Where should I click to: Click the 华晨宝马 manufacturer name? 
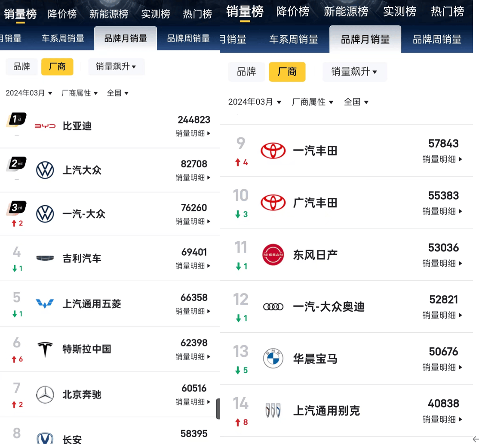[x=315, y=359]
